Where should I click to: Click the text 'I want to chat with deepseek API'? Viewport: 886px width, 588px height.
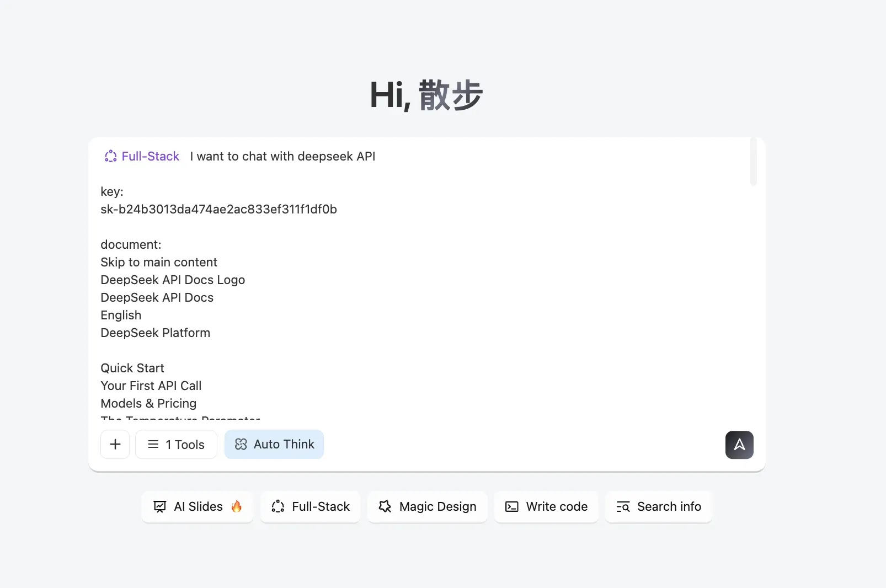pos(282,157)
